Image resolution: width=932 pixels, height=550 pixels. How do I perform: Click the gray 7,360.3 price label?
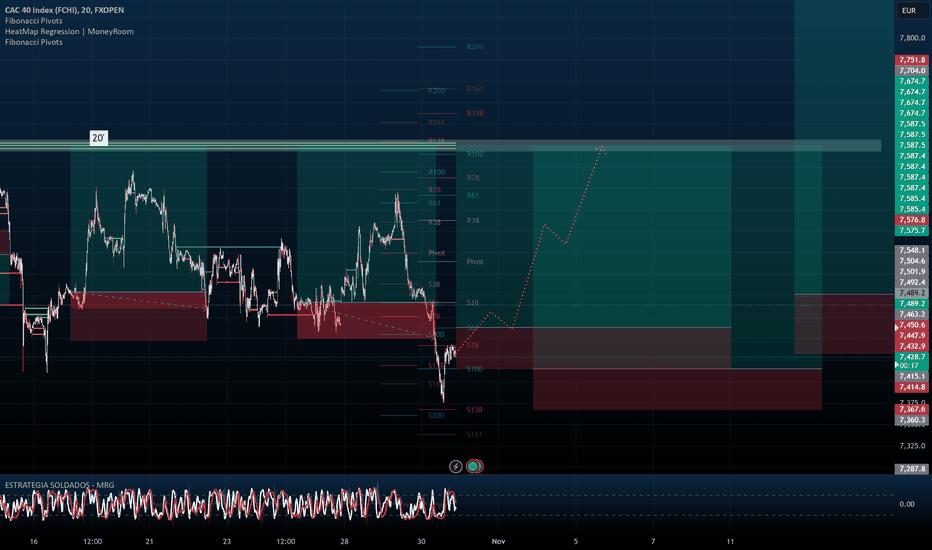[x=912, y=420]
